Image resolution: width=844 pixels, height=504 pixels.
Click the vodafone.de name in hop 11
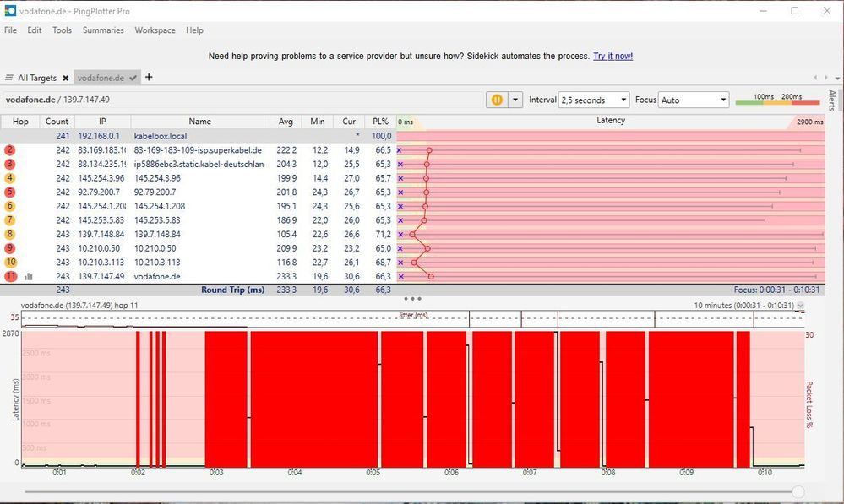157,276
